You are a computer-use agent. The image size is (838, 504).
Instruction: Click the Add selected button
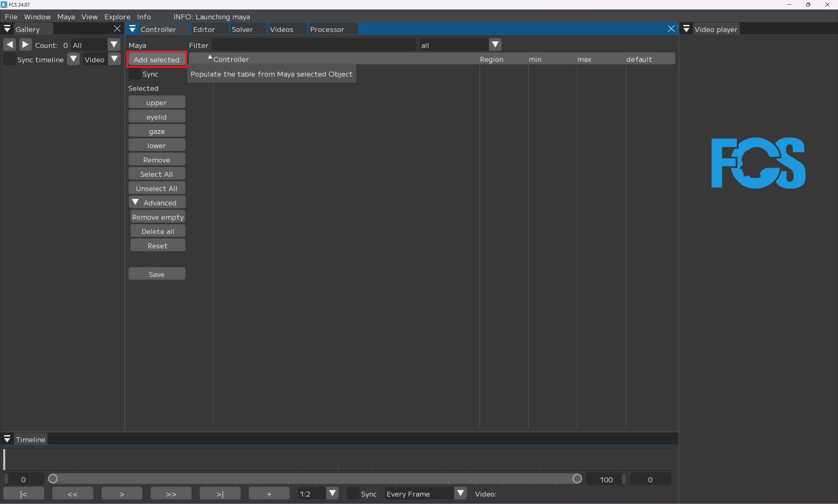pyautogui.click(x=156, y=60)
